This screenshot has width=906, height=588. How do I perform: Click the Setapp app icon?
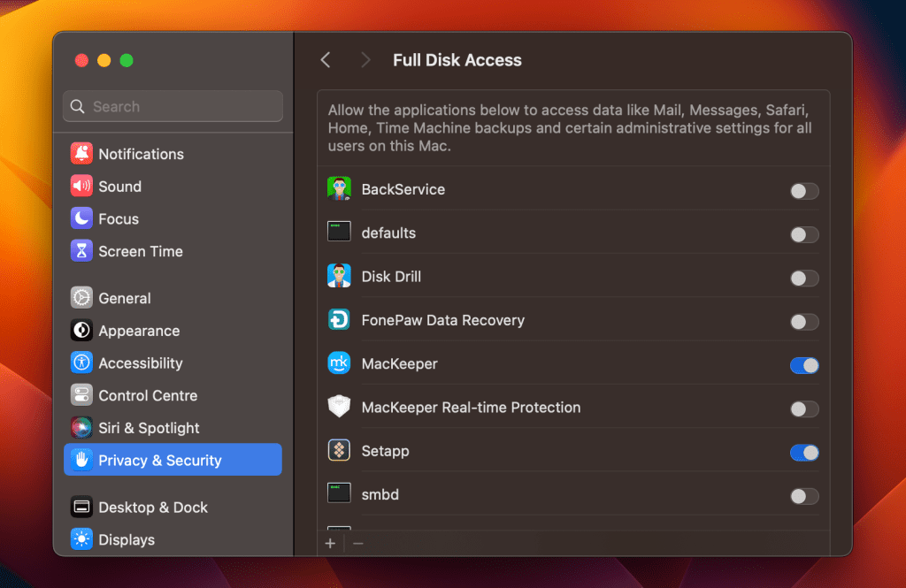(339, 451)
